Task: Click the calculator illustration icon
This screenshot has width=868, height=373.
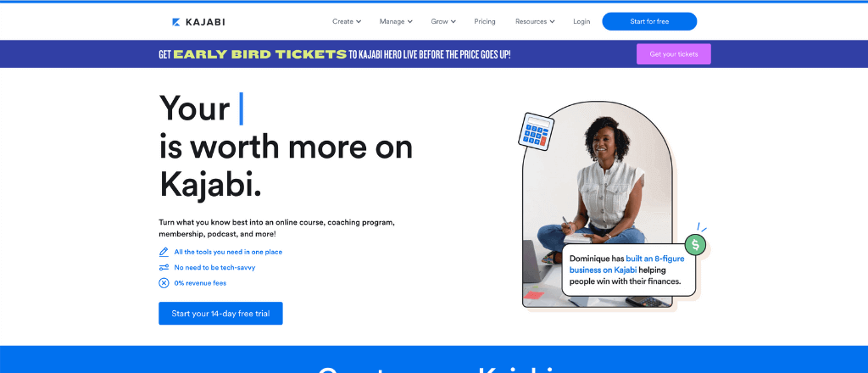Action: (536, 131)
